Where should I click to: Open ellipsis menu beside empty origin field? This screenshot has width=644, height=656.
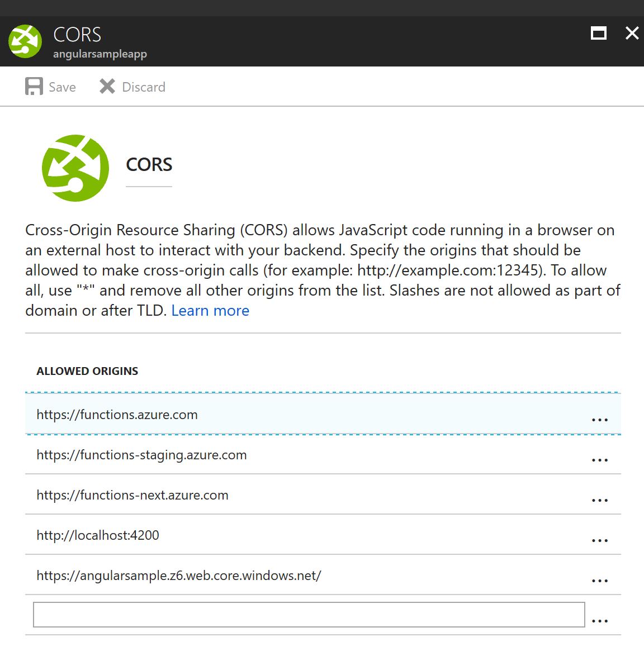click(x=600, y=620)
